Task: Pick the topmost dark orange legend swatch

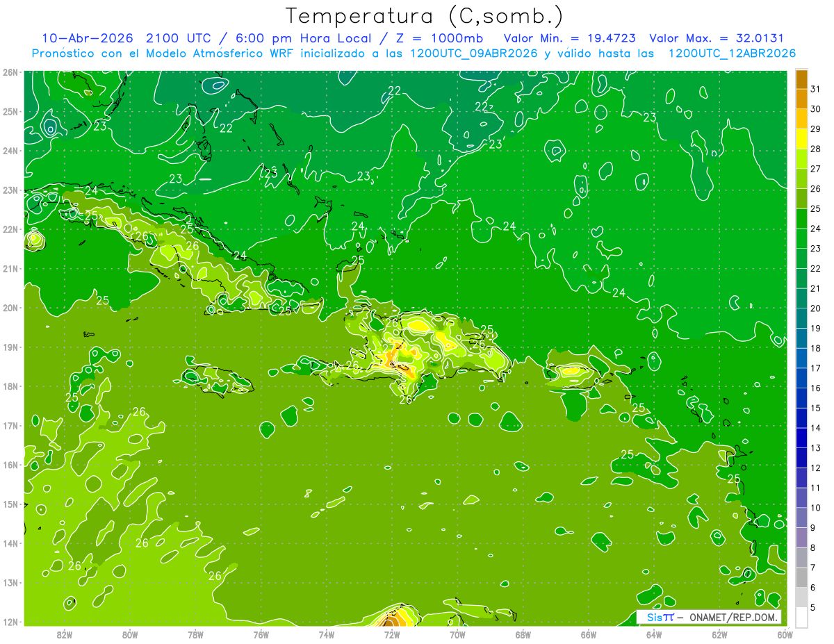Action: coord(801,79)
